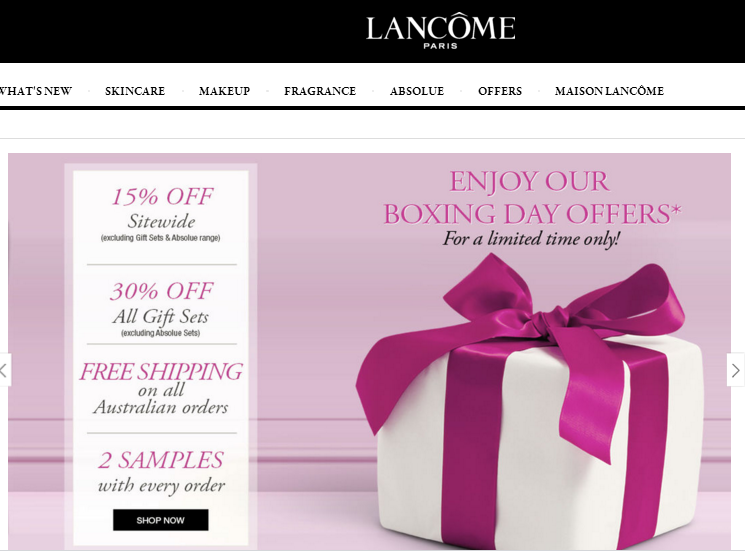Click the gift box with pink ribbon image
The height and width of the screenshot is (551, 745).
tap(530, 401)
